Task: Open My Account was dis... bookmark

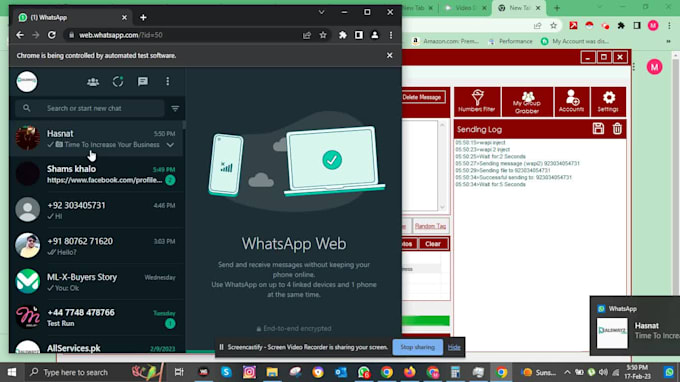Action: point(575,41)
